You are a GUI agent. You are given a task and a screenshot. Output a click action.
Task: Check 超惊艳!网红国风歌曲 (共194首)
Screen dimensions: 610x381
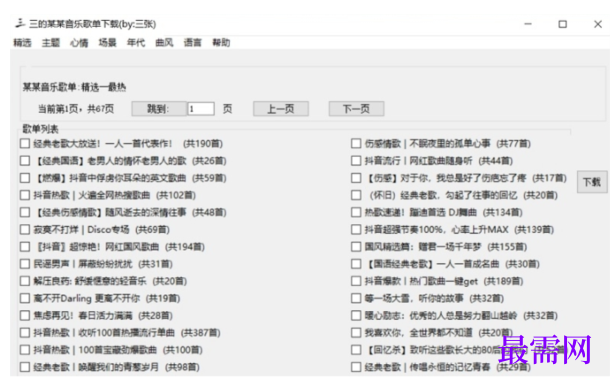pos(25,247)
